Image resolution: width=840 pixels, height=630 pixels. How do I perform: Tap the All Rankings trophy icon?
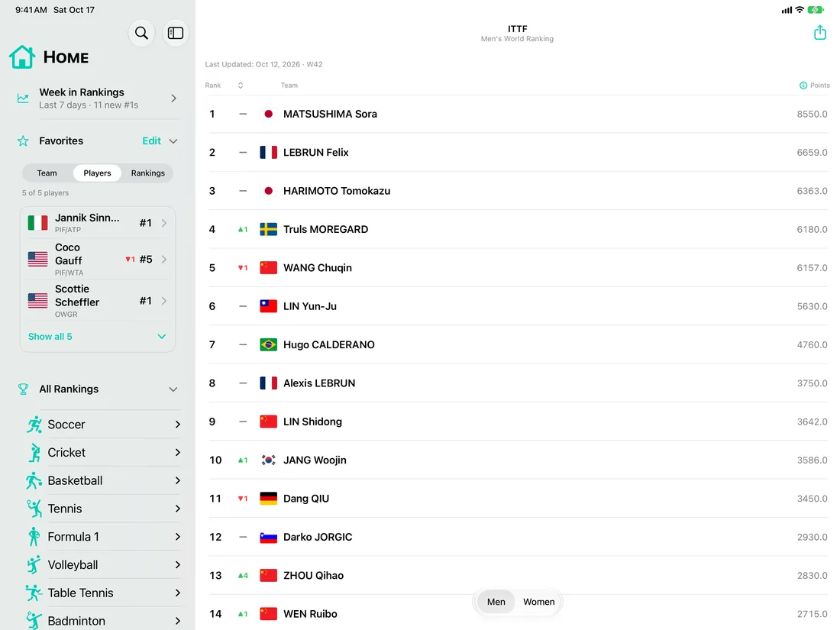click(x=23, y=389)
